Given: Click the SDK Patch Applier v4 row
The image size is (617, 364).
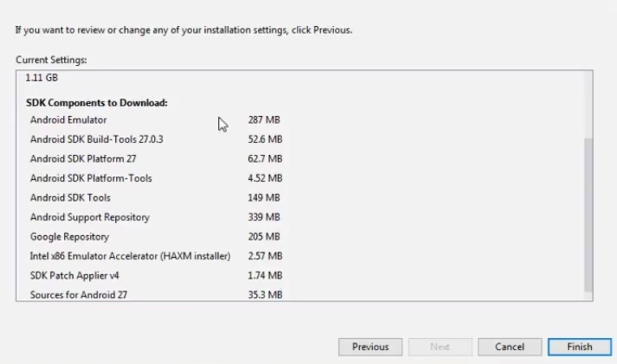Looking at the screenshot, I should click(x=74, y=276).
